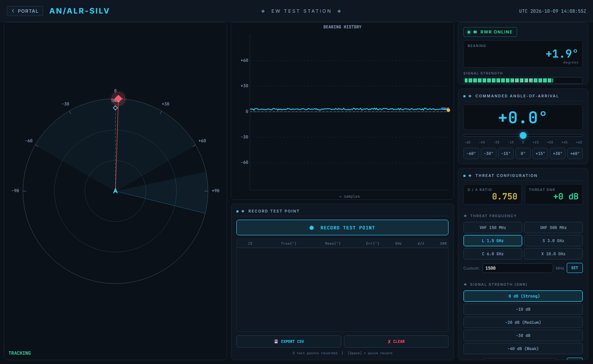Click the RECORD TEST POINT button
The width and height of the screenshot is (593, 364).
click(342, 228)
